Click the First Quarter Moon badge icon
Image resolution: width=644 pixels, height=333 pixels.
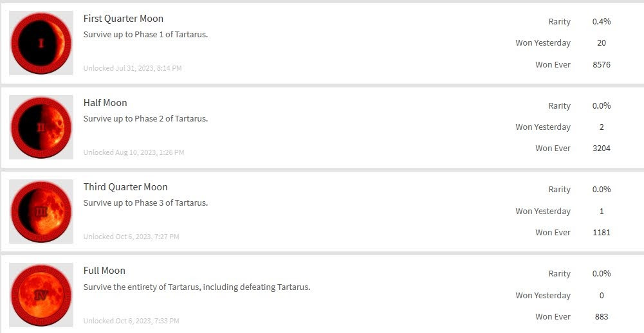[x=41, y=43]
